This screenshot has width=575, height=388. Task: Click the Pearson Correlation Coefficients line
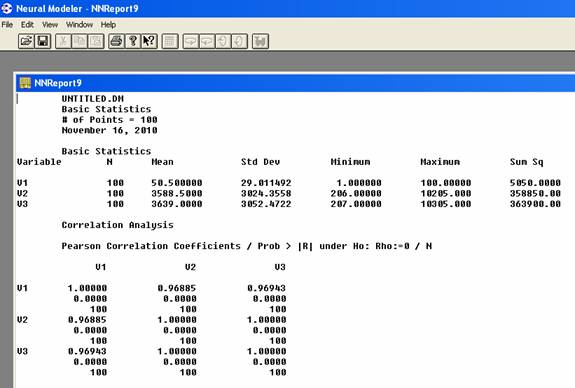point(247,246)
